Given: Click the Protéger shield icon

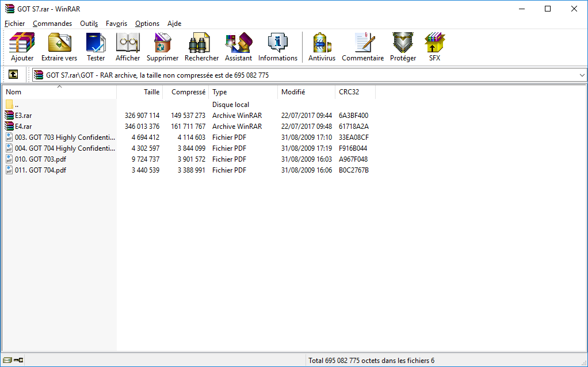Looking at the screenshot, I should click(x=403, y=43).
